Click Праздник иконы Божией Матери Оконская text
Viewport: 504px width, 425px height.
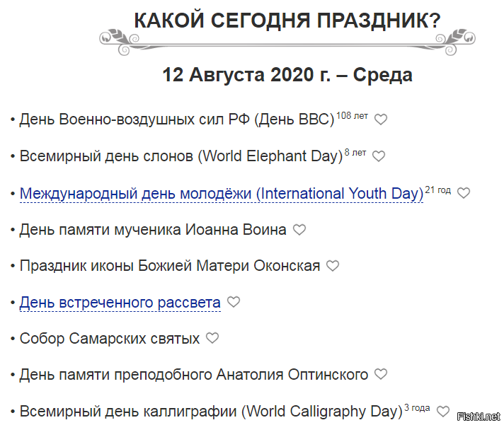[x=169, y=267]
